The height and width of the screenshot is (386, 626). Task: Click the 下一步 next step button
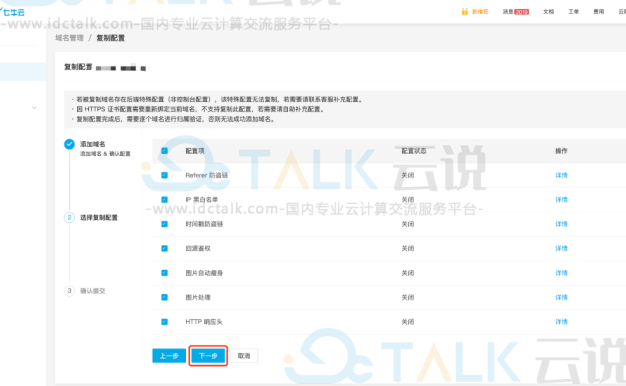pos(208,356)
